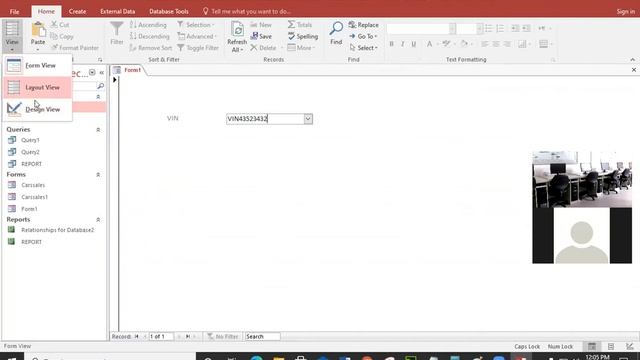
Task: Click the record number box
Action: click(x=160, y=336)
